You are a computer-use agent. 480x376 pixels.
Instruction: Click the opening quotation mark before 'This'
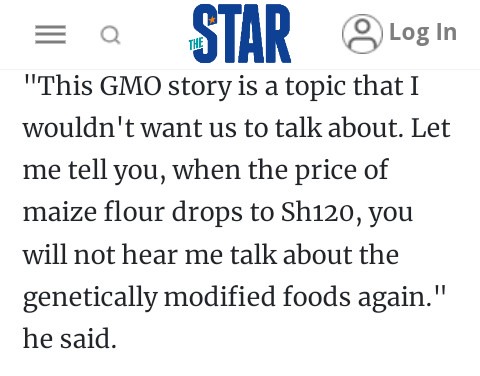[x=30, y=80]
